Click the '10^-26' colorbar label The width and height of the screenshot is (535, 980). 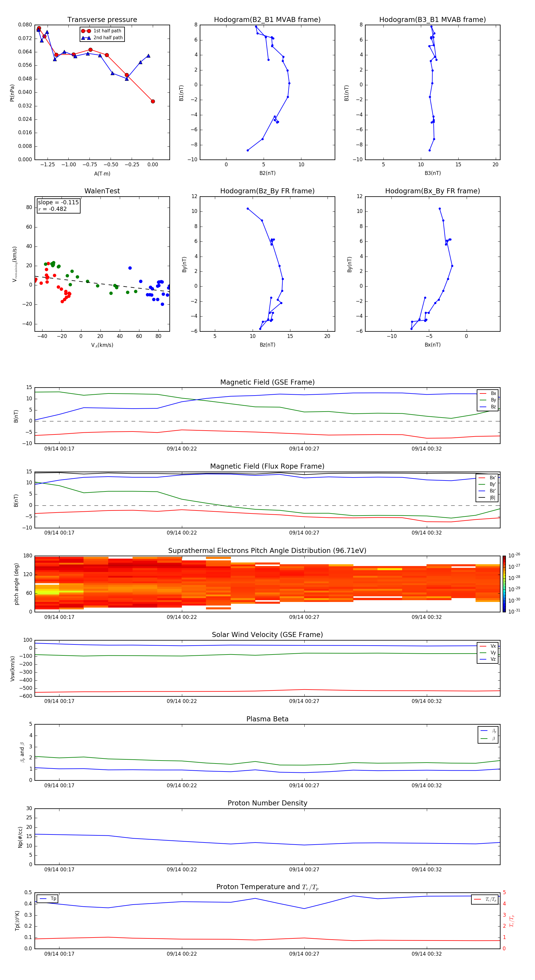pos(514,555)
